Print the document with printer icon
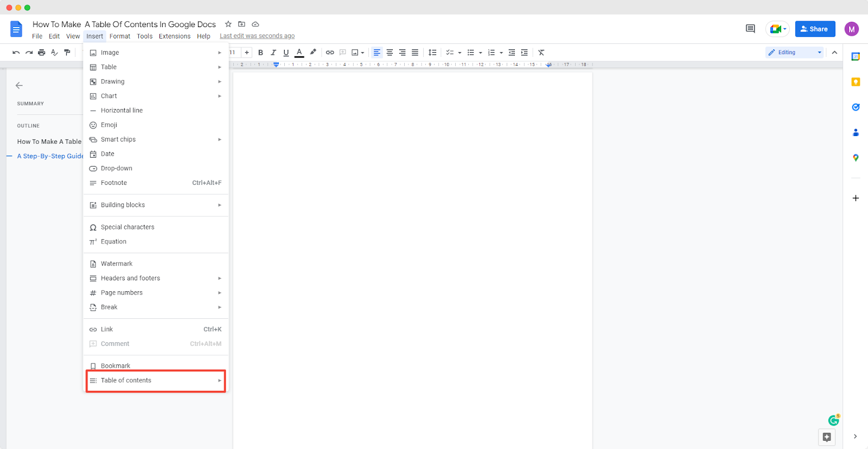 (x=42, y=53)
